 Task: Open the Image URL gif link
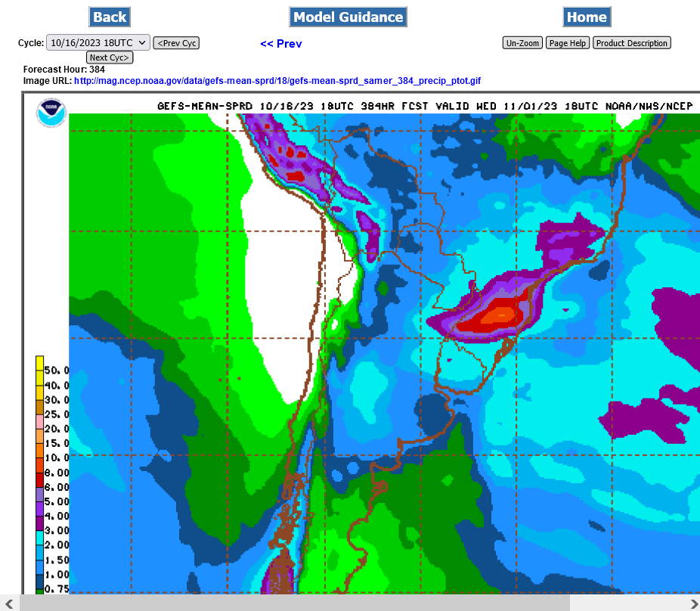[277, 81]
